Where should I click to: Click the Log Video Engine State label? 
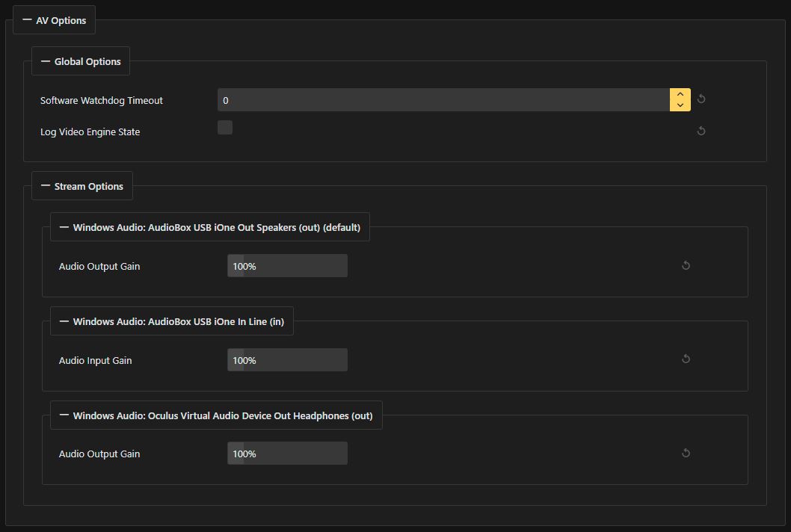pos(90,132)
